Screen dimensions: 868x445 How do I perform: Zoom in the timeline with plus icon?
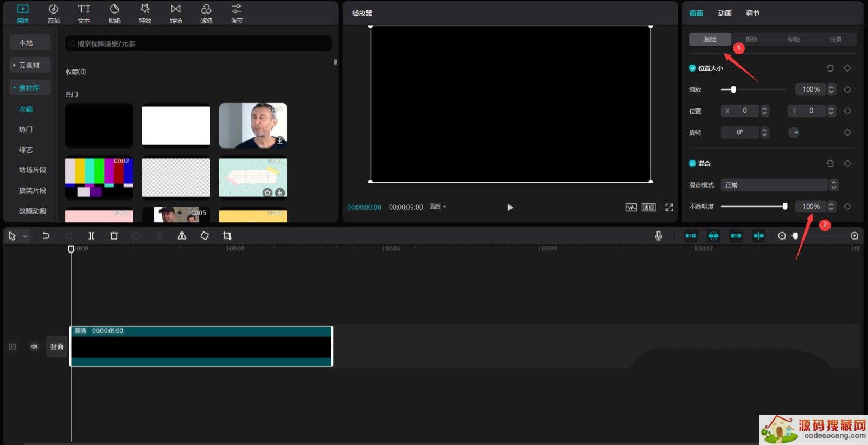pyautogui.click(x=854, y=236)
